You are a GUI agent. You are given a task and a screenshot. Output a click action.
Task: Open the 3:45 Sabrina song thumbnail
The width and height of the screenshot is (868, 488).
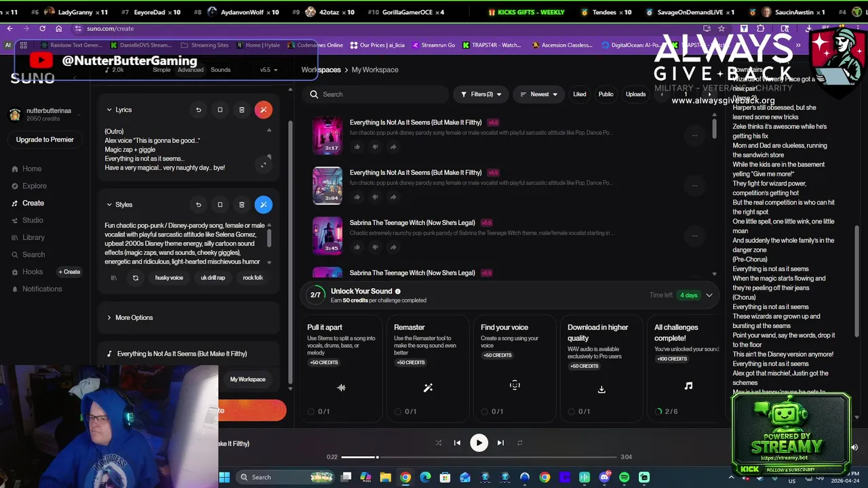point(327,235)
